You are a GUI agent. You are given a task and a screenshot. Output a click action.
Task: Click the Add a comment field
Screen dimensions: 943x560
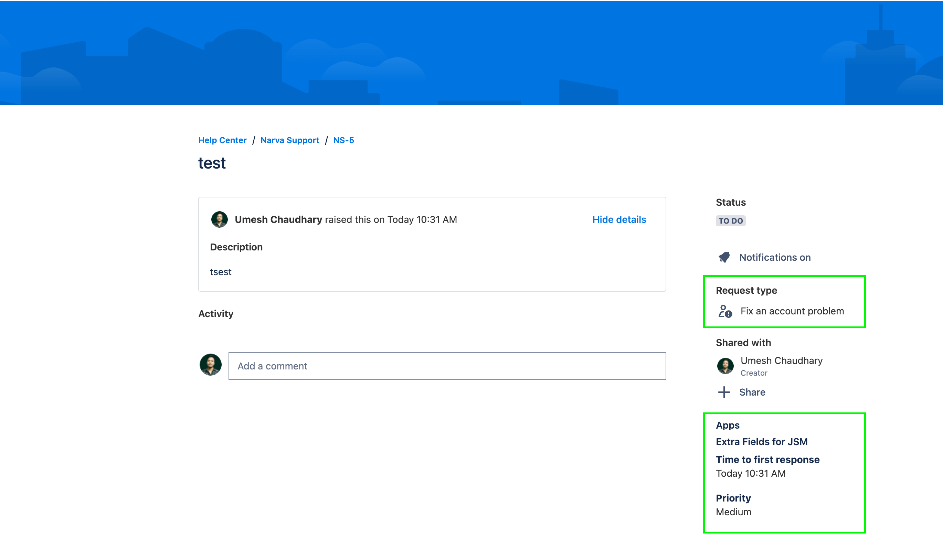tap(447, 366)
